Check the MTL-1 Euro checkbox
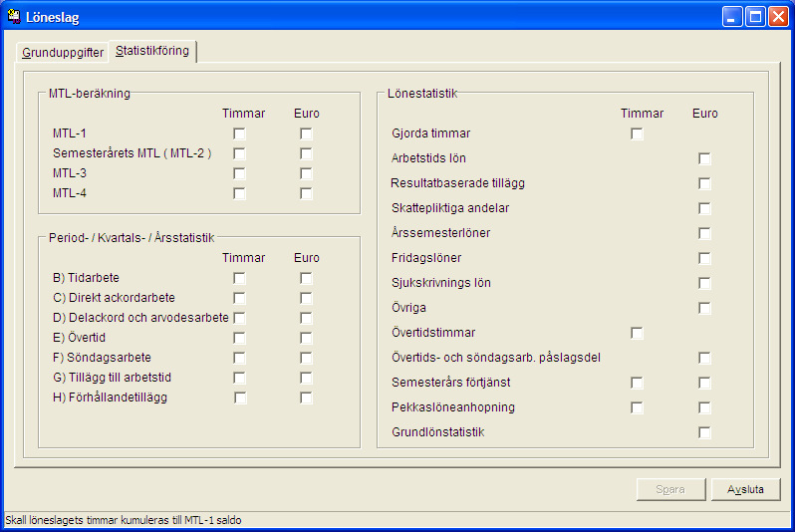 point(306,133)
